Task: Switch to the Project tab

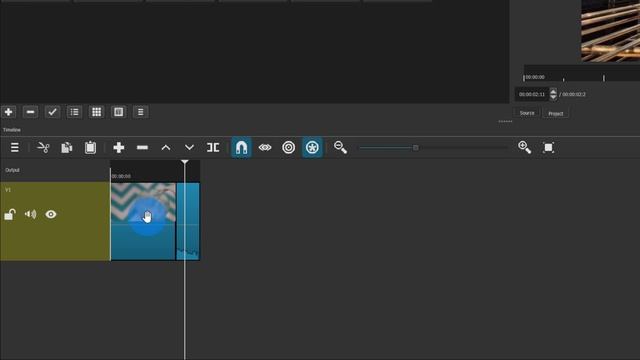Action: [556, 113]
